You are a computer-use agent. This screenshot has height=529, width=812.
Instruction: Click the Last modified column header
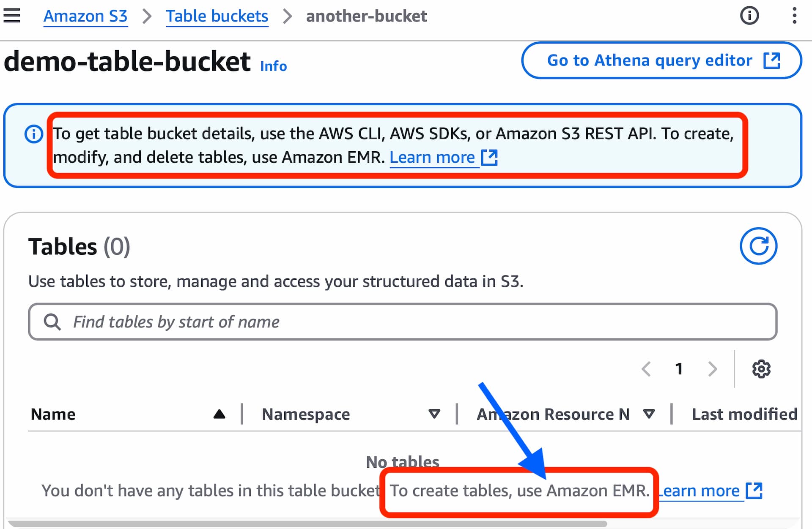coord(744,414)
